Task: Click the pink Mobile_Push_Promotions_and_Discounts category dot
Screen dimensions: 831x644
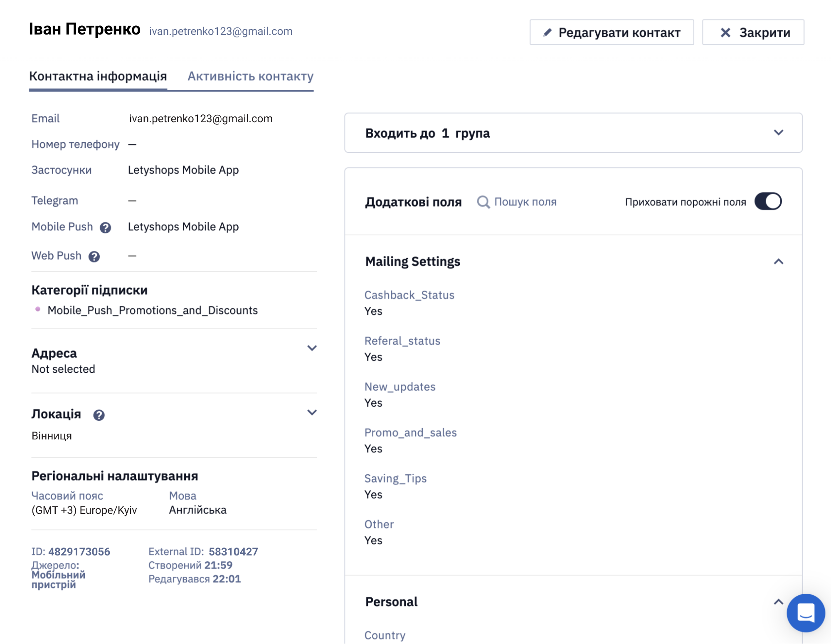Action: click(x=38, y=309)
